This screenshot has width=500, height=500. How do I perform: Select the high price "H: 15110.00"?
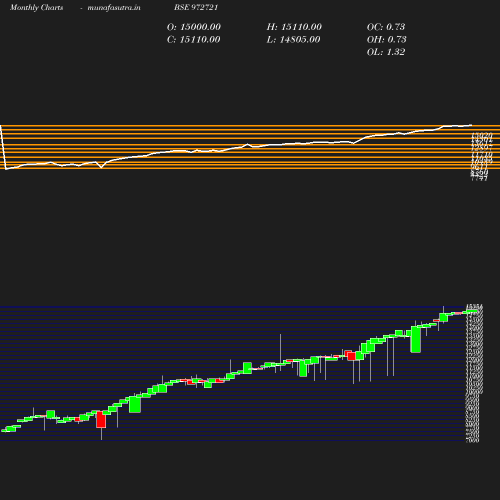[294, 27]
